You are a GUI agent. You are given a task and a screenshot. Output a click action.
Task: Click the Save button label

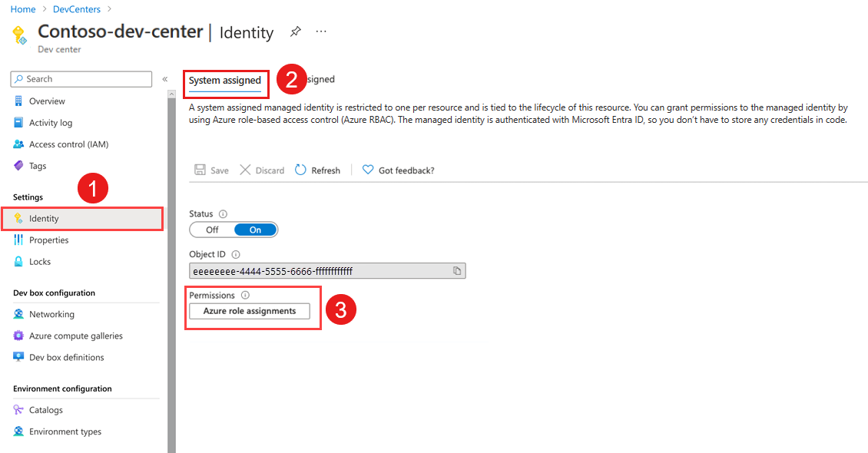click(219, 170)
